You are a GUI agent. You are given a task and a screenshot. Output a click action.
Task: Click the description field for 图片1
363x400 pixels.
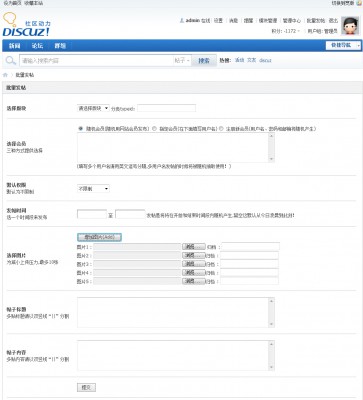pyautogui.click(x=250, y=247)
